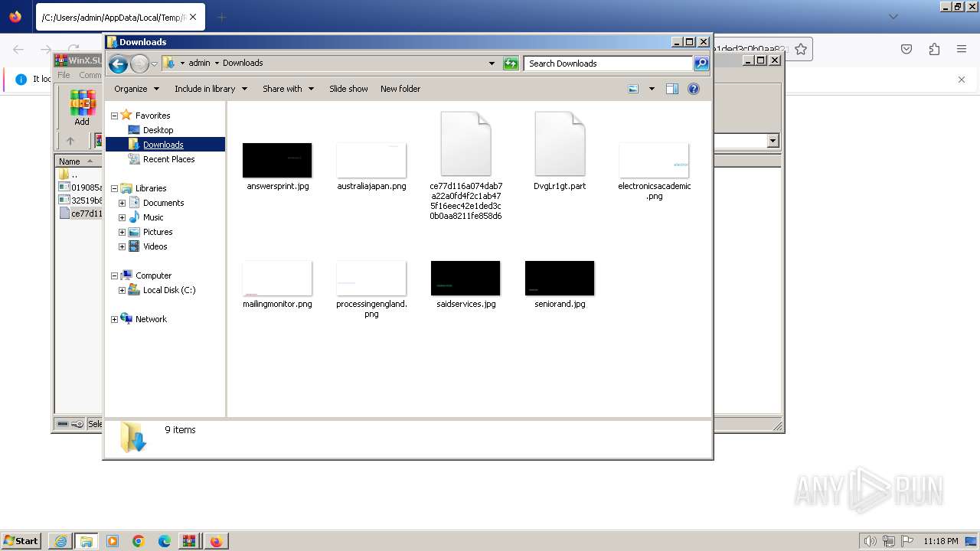
Task: Click the search magnifier icon in Downloads
Action: pos(701,64)
